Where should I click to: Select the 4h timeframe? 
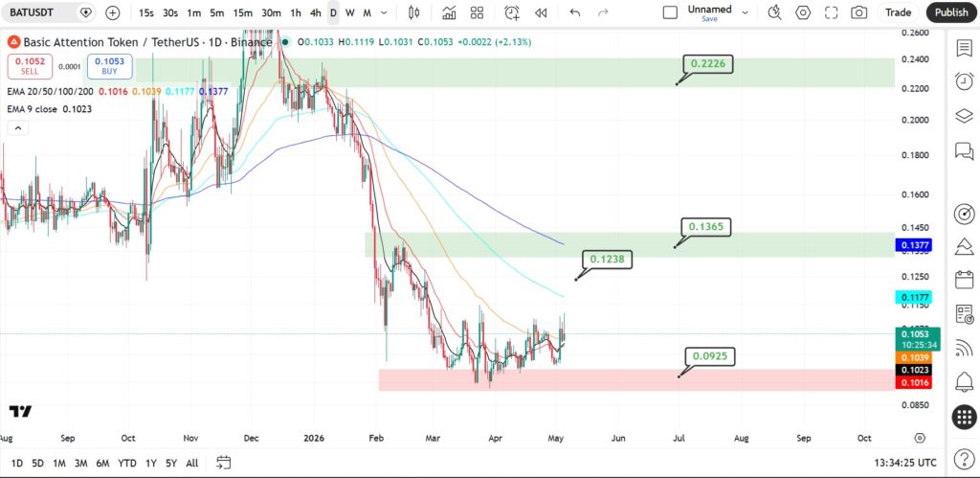coord(316,12)
